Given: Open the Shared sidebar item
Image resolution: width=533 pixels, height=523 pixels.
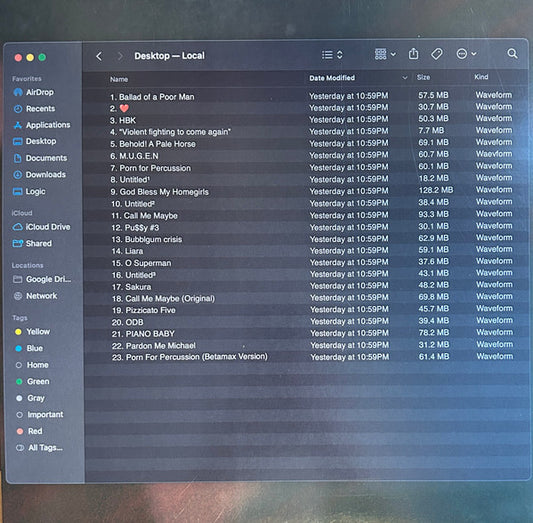Looking at the screenshot, I should (32, 243).
